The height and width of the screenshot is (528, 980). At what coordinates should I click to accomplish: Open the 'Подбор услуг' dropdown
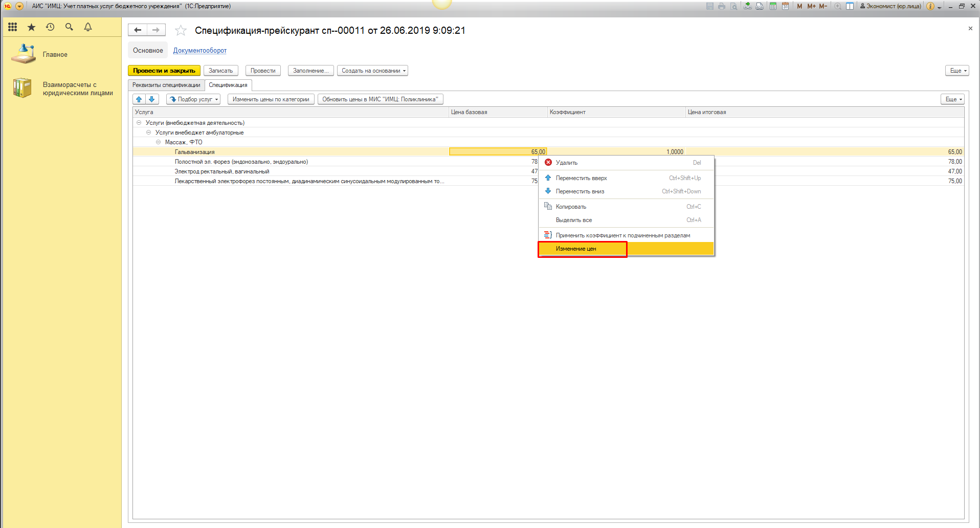click(x=193, y=99)
